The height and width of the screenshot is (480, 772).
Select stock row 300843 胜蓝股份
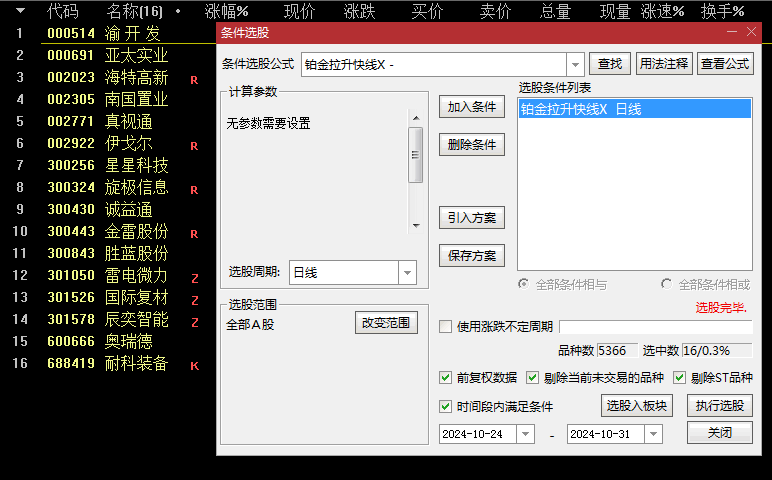click(108, 253)
